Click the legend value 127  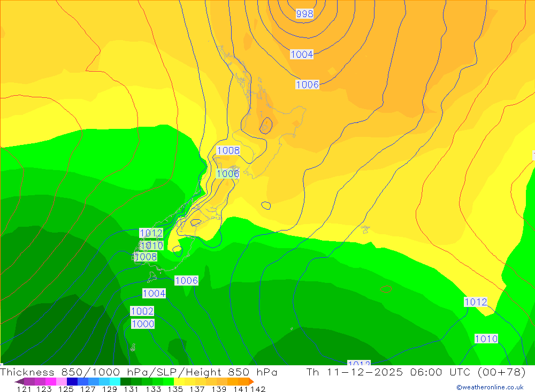88,389
